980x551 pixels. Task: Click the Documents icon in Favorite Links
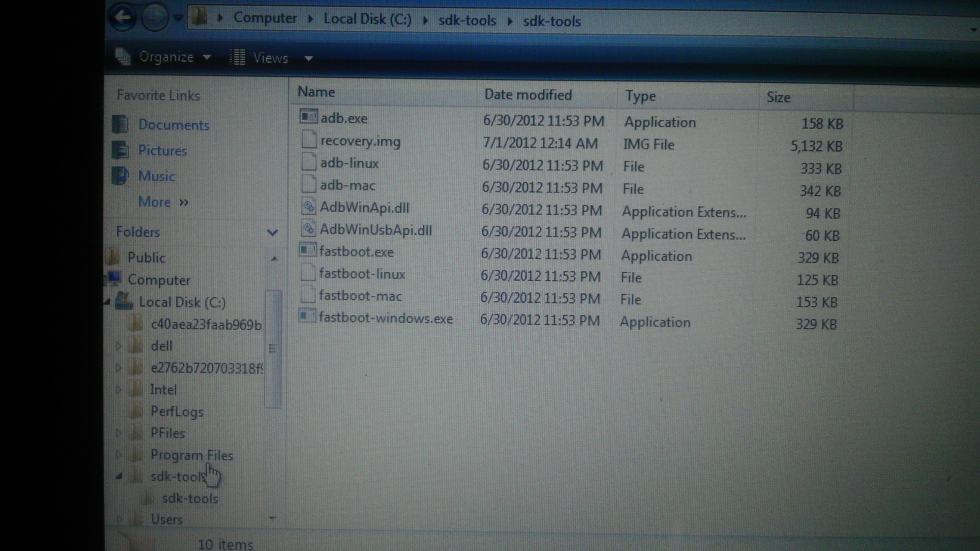point(120,124)
